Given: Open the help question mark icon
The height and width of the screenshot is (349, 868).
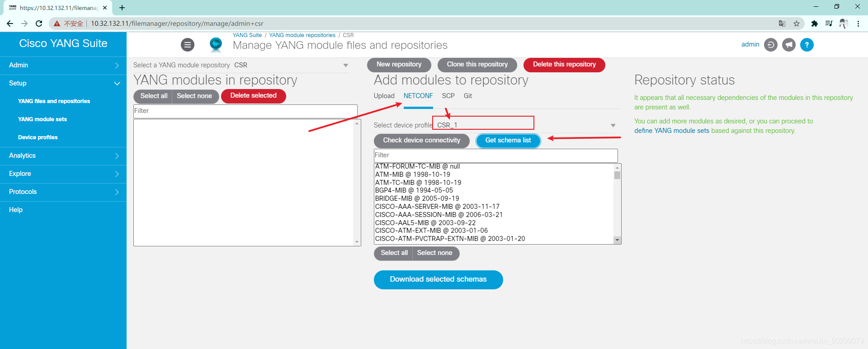Looking at the screenshot, I should coord(807,45).
